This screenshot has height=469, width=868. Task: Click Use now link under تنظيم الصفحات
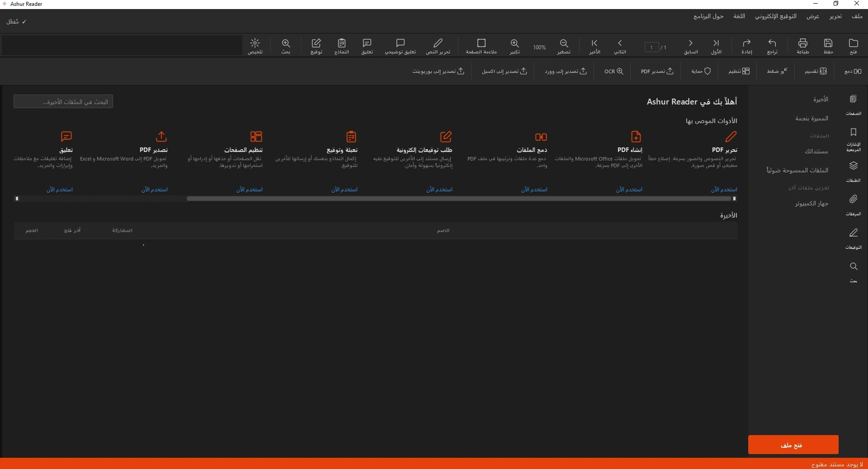(x=249, y=189)
